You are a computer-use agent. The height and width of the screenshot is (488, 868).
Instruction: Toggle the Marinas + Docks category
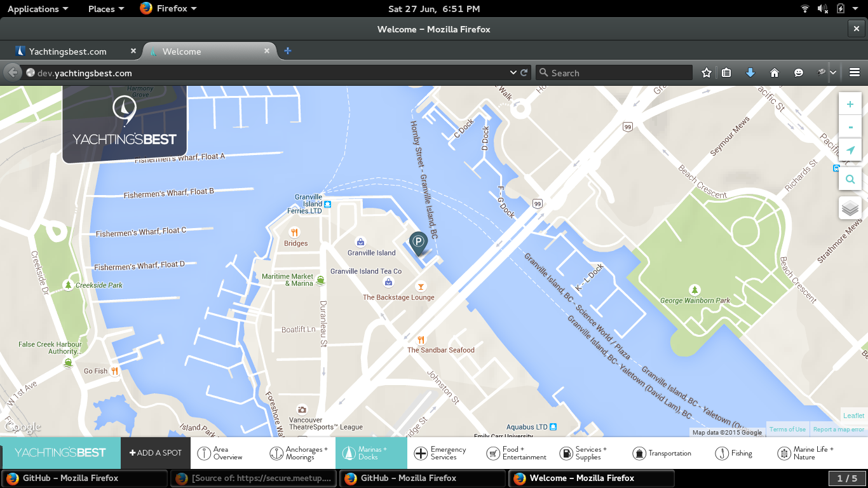[371, 453]
